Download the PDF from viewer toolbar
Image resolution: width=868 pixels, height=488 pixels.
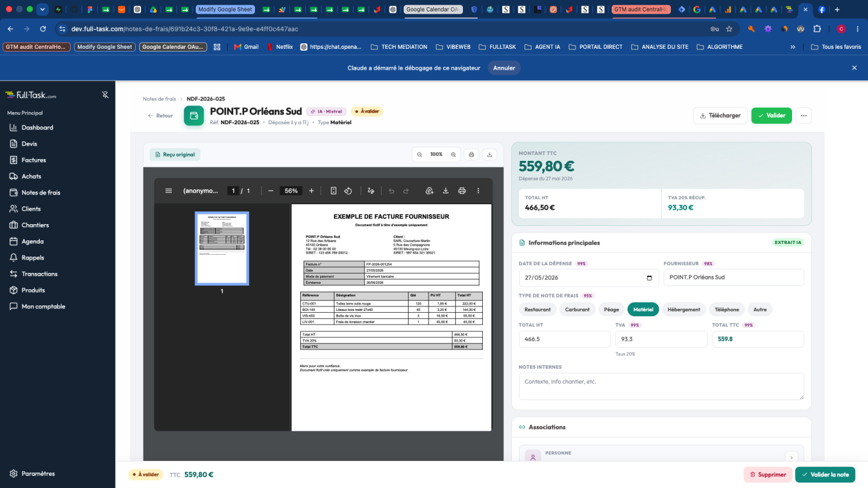(x=445, y=190)
